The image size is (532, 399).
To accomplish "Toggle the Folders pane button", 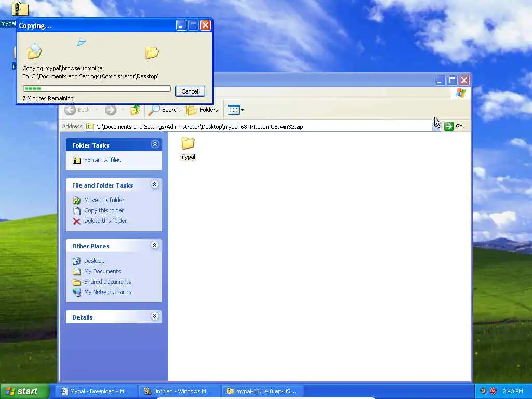I will [x=202, y=110].
